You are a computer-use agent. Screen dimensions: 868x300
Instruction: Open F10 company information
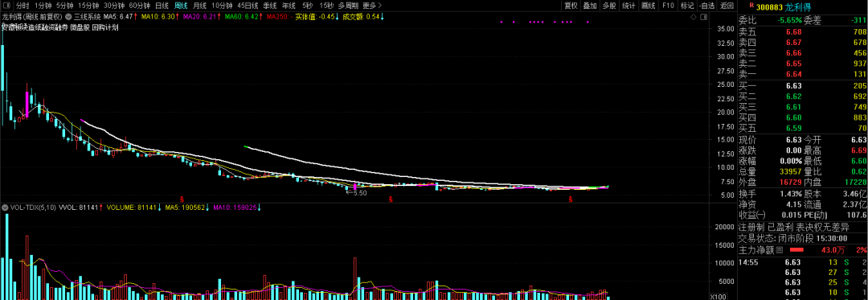click(668, 6)
